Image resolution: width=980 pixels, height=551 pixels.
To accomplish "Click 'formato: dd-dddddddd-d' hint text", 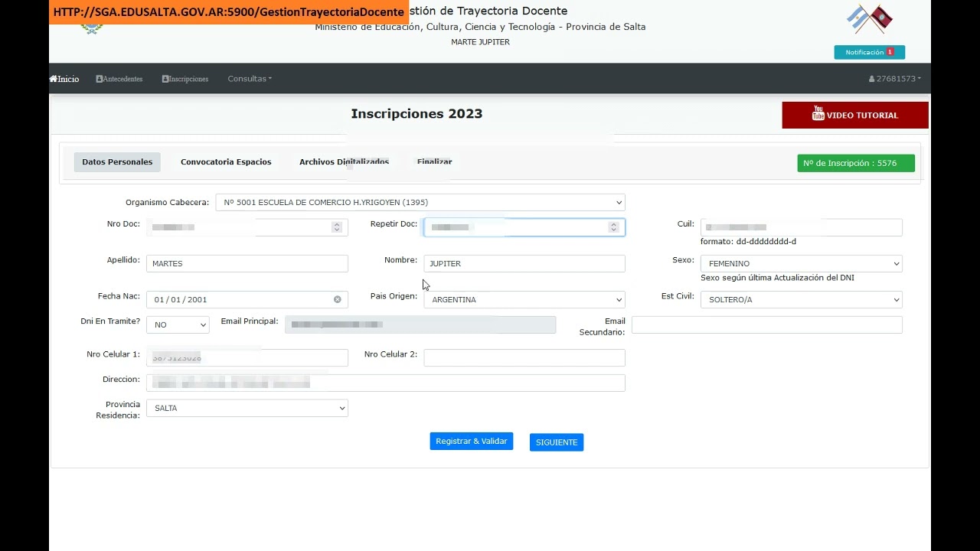I will coord(749,242).
